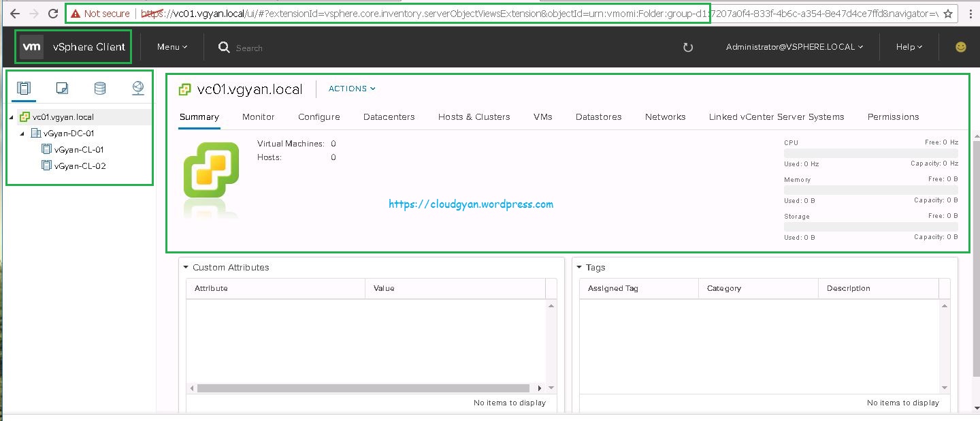
Task: Collapse the Custom Attributes panel
Action: (186, 268)
